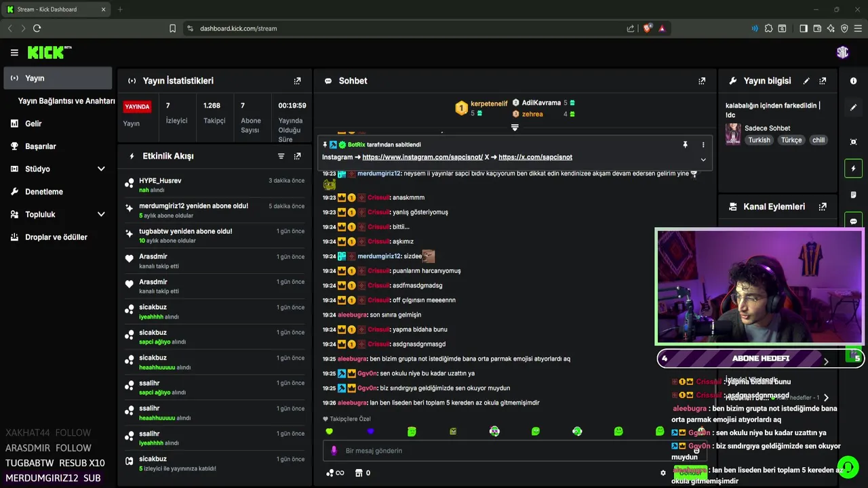Toggle the chat panel sidebar button
868x488 pixels.
[x=853, y=221]
